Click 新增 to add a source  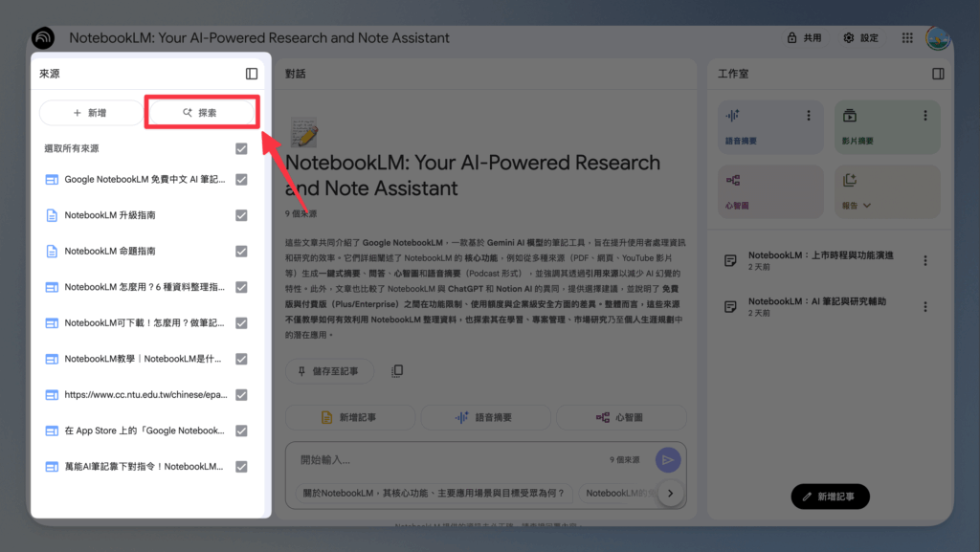click(91, 113)
